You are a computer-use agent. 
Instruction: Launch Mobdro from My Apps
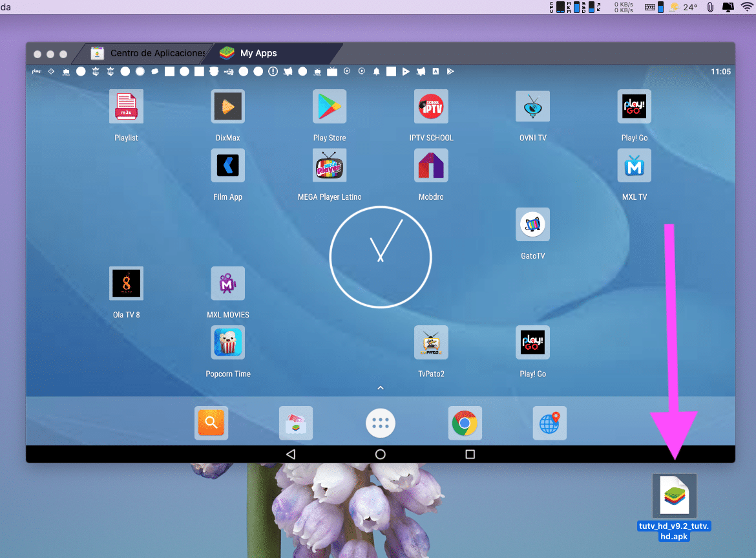431,166
